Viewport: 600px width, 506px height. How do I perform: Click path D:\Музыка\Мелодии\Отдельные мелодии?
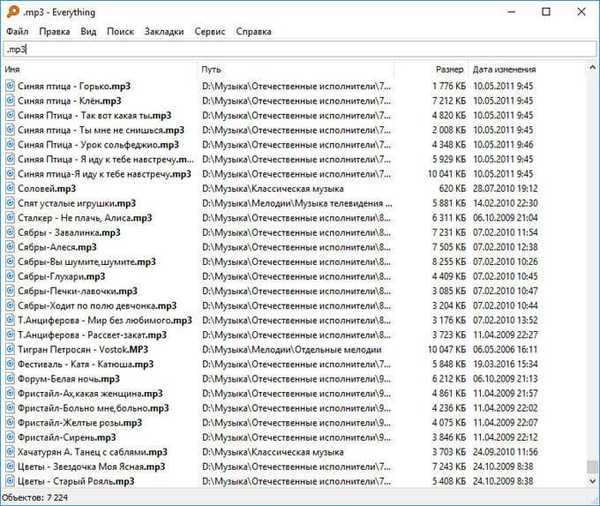tap(292, 349)
